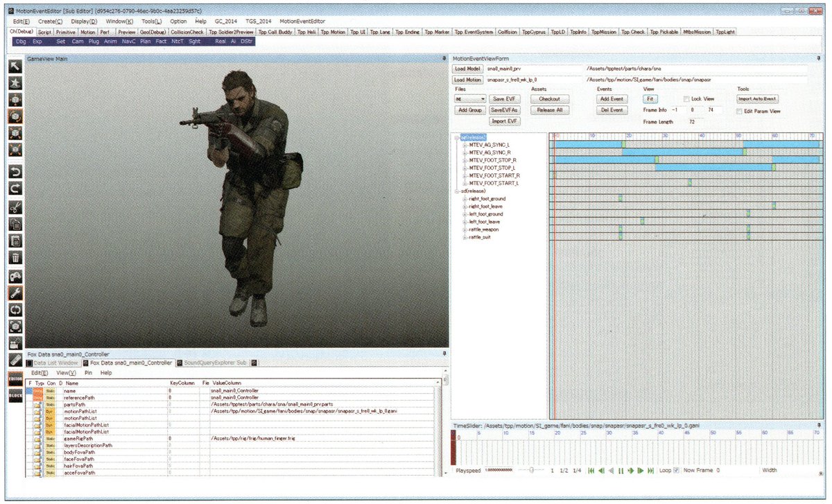Select the gameRigPath row in Fox Data
Image resolution: width=832 pixels, height=504 pixels.
(232, 439)
